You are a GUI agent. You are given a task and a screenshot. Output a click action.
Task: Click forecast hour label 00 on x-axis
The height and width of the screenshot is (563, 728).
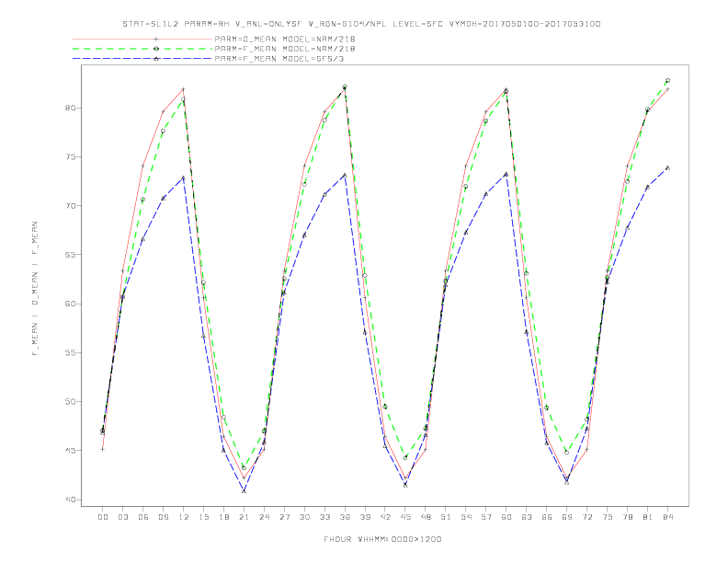[103, 517]
